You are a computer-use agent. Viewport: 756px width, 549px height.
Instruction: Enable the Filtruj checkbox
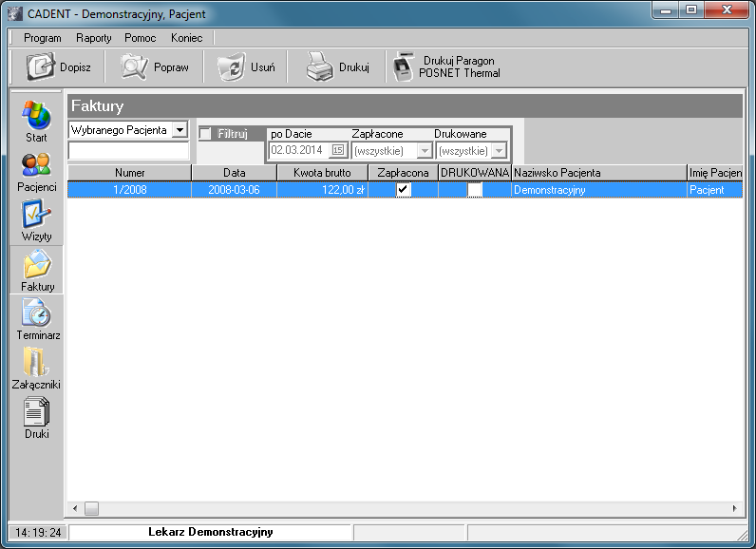(206, 134)
